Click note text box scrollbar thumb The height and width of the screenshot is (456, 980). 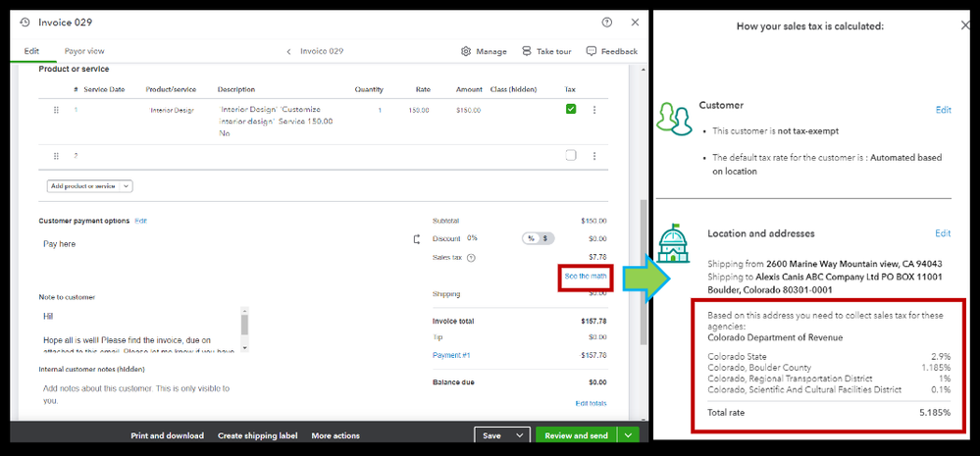coord(244,325)
